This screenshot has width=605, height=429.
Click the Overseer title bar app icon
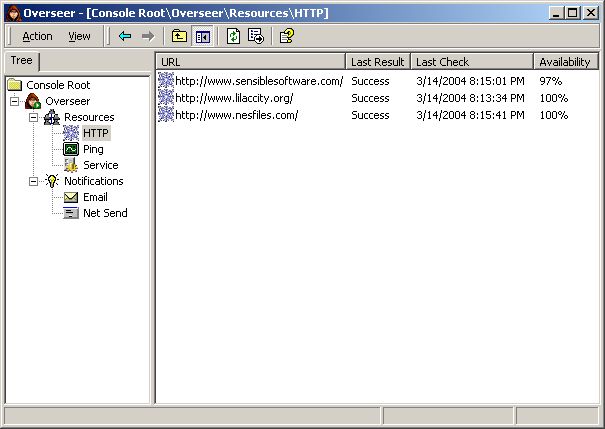click(x=14, y=13)
